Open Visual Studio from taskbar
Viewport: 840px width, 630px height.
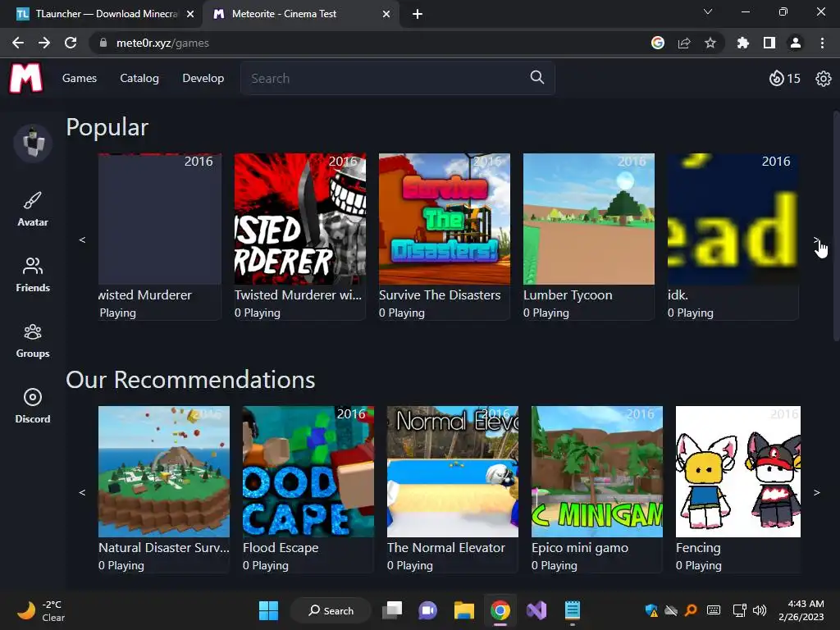pos(536,610)
